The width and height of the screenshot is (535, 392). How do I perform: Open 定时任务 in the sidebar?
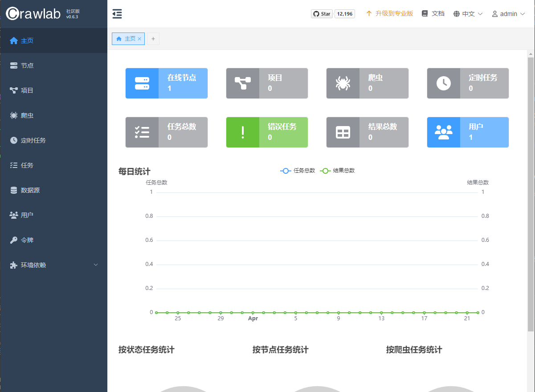(x=53, y=140)
